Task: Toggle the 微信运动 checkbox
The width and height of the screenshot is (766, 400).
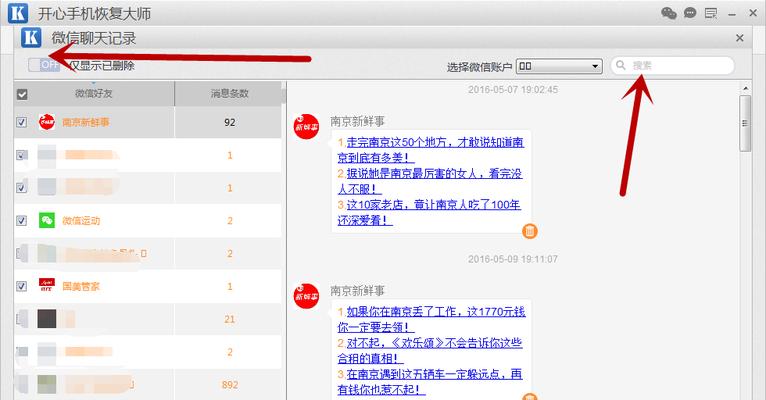Action: pyautogui.click(x=21, y=220)
